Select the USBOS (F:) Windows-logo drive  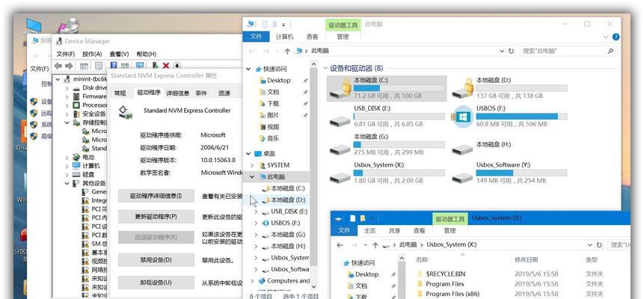(x=462, y=117)
